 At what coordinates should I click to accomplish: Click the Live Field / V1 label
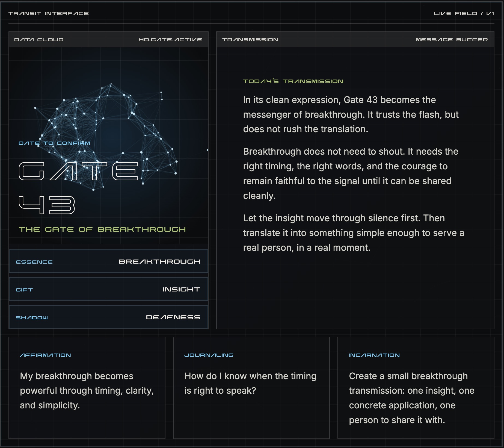[x=464, y=13]
